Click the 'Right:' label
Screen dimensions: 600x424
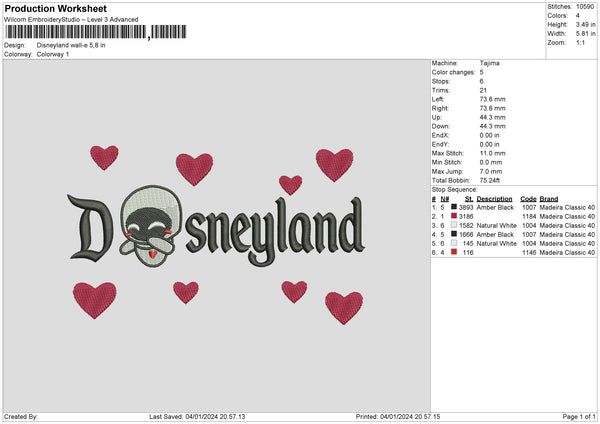[x=440, y=108]
